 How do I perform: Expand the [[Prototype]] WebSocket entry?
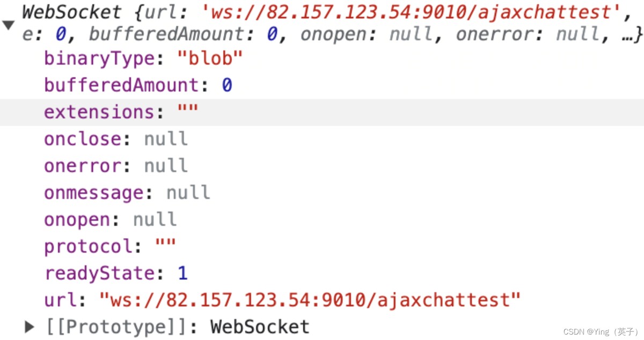(x=30, y=327)
